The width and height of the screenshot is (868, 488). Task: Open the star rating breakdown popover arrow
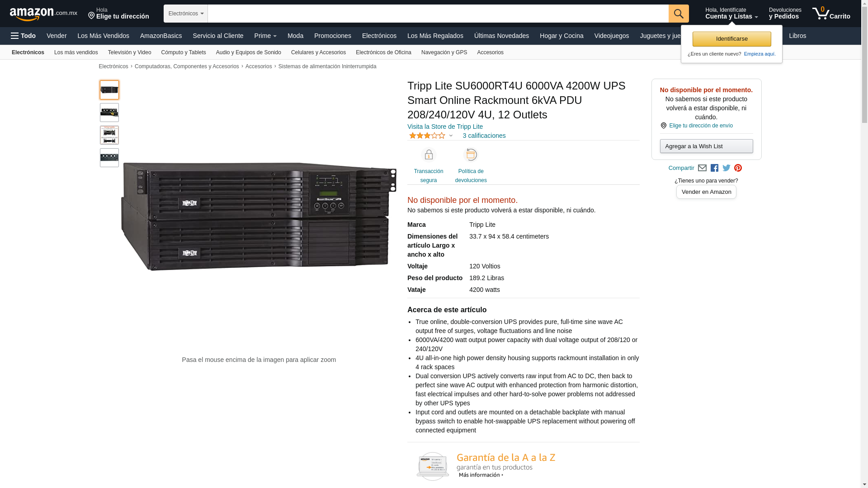coord(451,136)
